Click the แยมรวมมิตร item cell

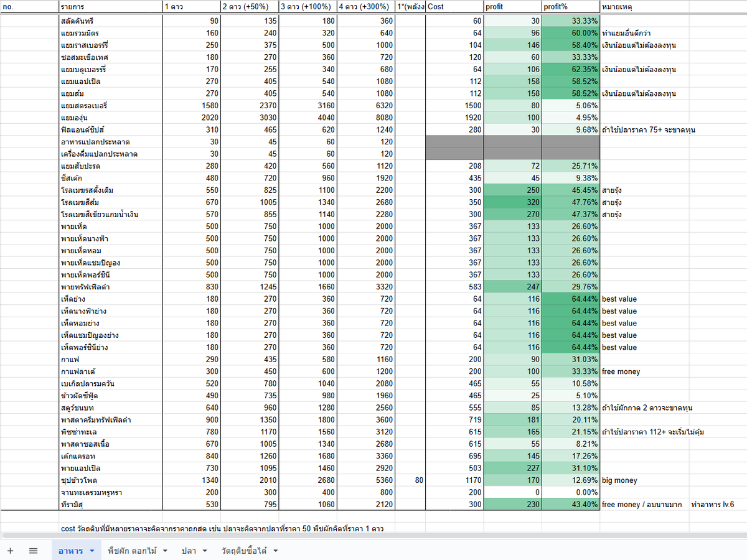[111, 33]
